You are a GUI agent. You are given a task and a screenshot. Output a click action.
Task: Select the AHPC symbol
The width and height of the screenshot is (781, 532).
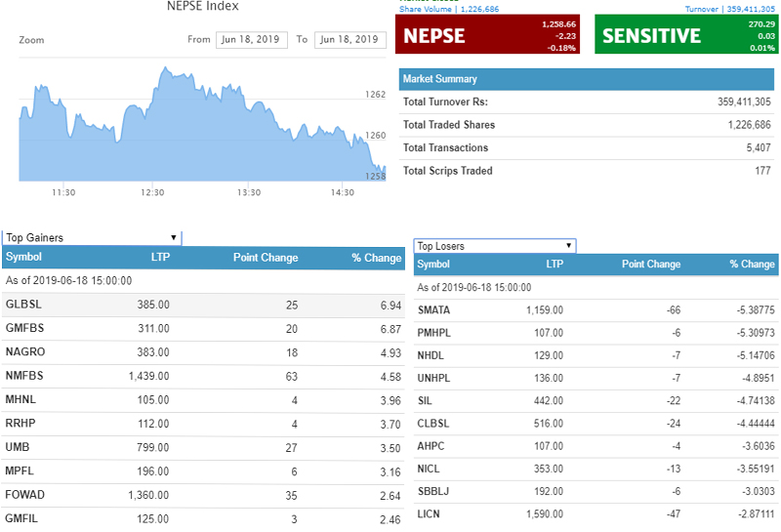pyautogui.click(x=431, y=446)
